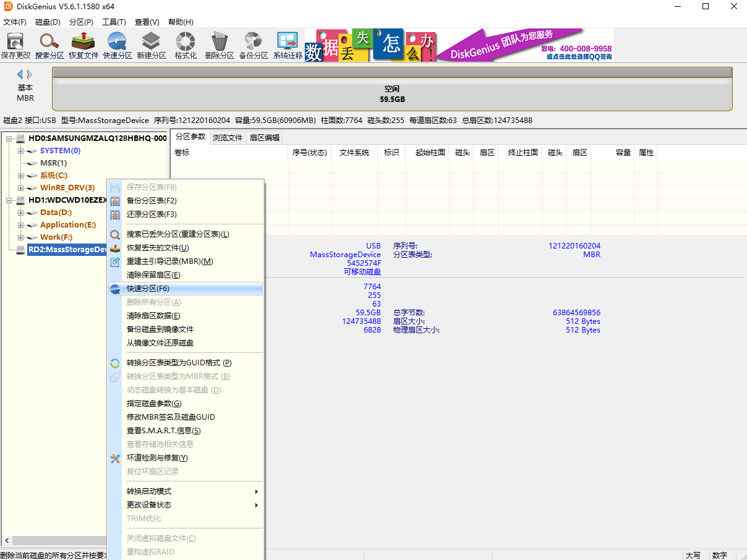Choose 快速分区(F6) in context menu
Image resolution: width=747 pixels, height=560 pixels.
pyautogui.click(x=186, y=289)
